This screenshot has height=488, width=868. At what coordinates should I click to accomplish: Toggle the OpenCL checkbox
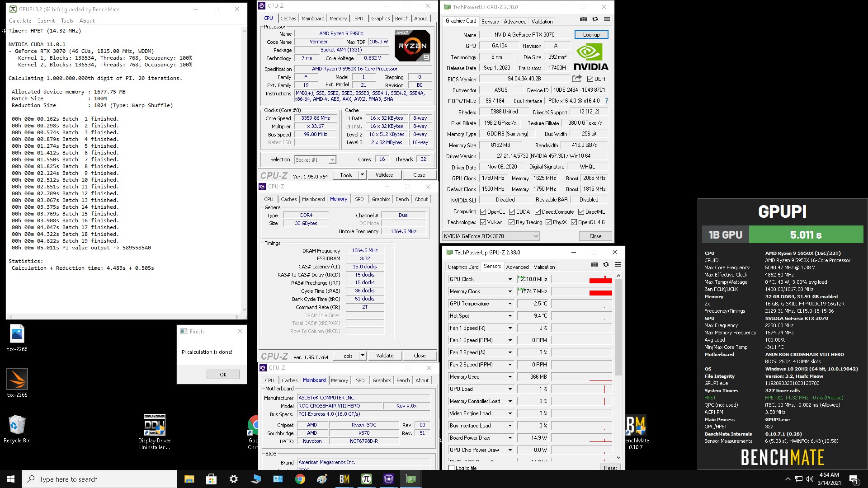483,211
